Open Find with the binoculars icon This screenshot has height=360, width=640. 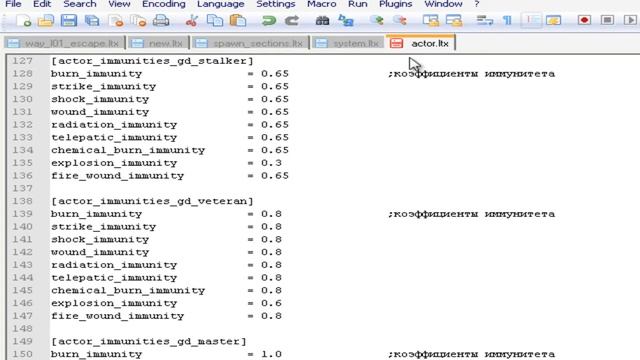pos(322,20)
